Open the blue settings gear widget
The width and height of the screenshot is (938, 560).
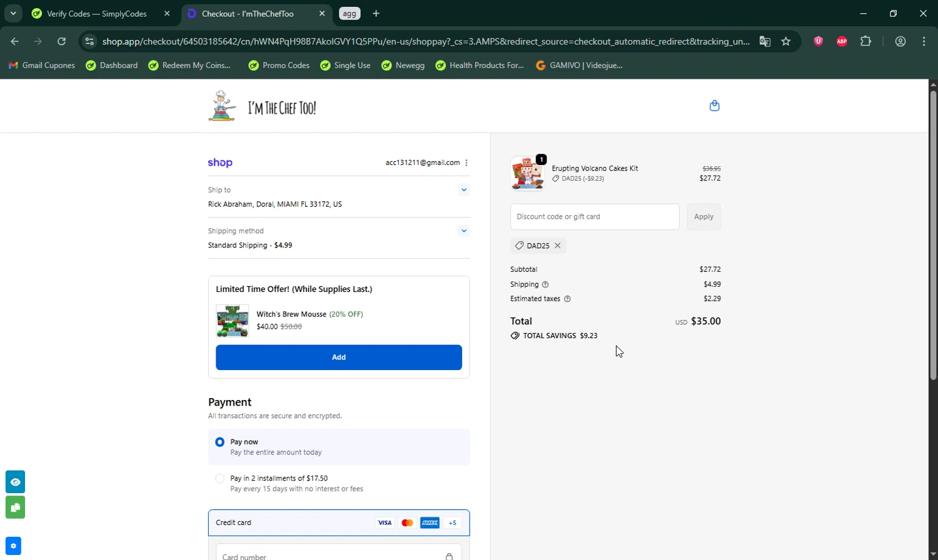tap(13, 546)
